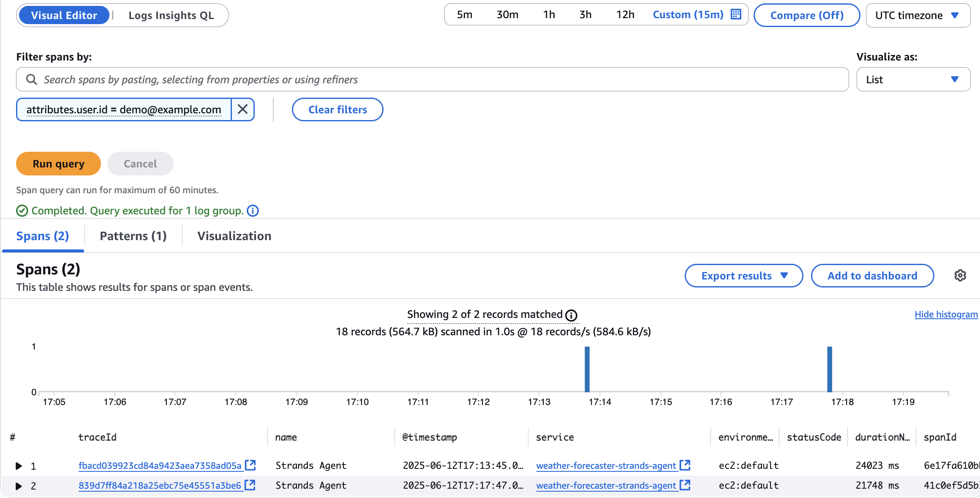
Task: Open weather-forecaster-strands-agent service external link
Action: click(685, 465)
